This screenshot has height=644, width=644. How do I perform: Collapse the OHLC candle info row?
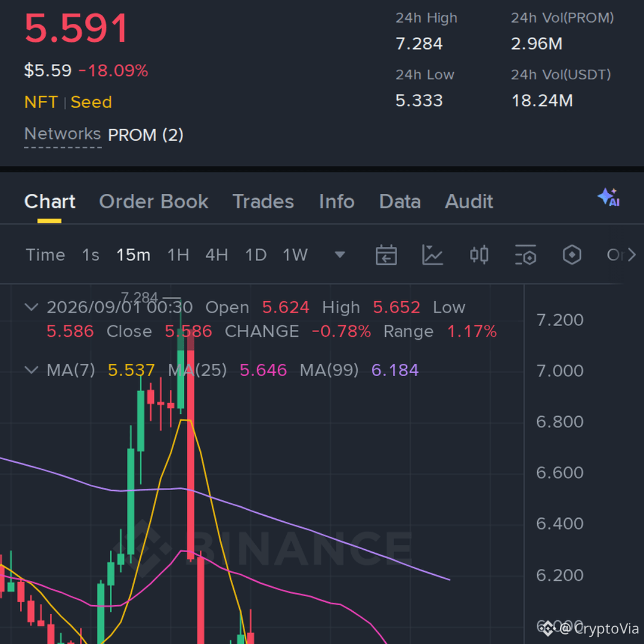coord(32,307)
